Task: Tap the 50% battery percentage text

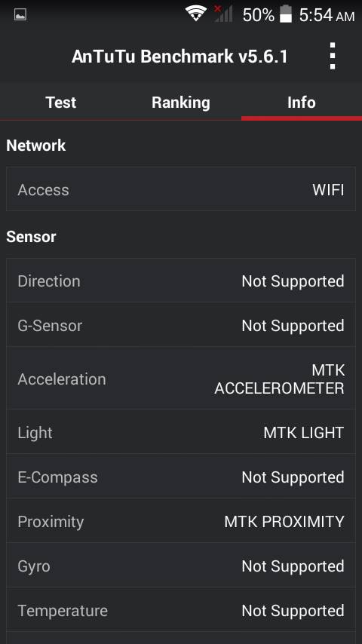Action: point(258,15)
